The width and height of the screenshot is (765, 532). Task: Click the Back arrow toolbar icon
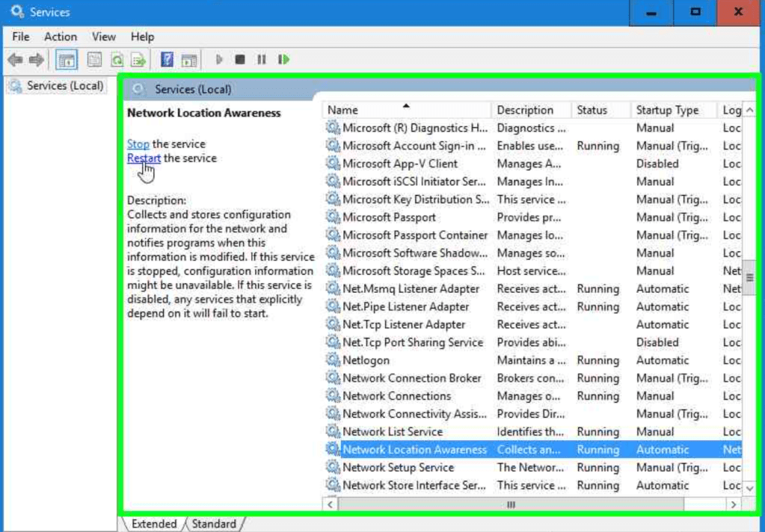point(14,60)
